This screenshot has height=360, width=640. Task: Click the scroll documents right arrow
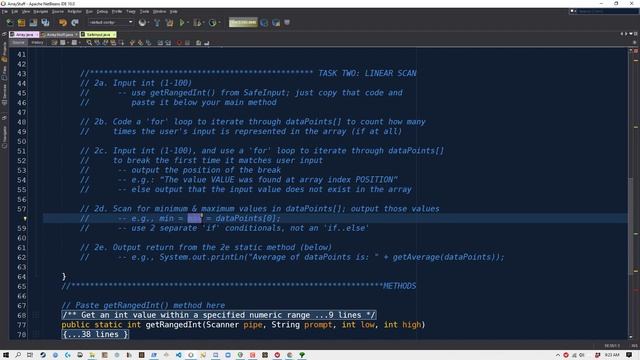coord(626,34)
